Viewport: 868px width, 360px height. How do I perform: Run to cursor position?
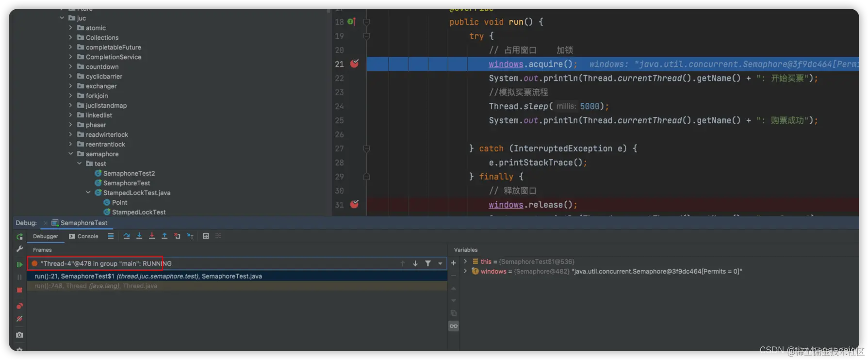pos(190,236)
